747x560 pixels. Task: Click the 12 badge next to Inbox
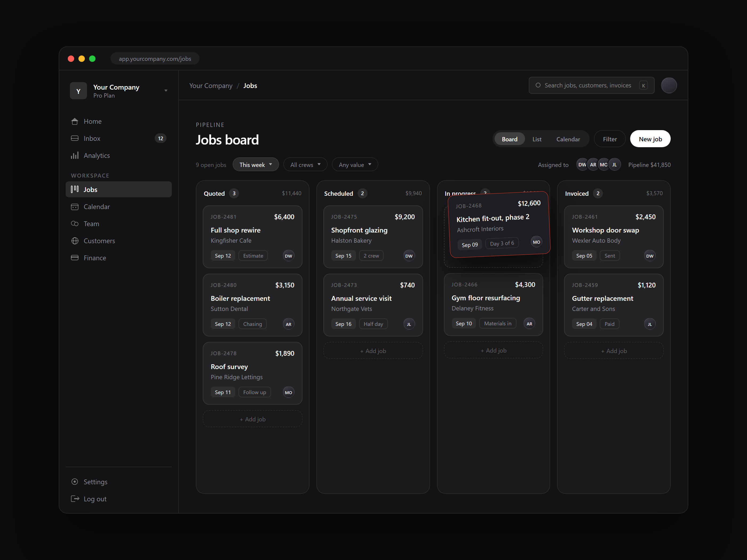(160, 138)
